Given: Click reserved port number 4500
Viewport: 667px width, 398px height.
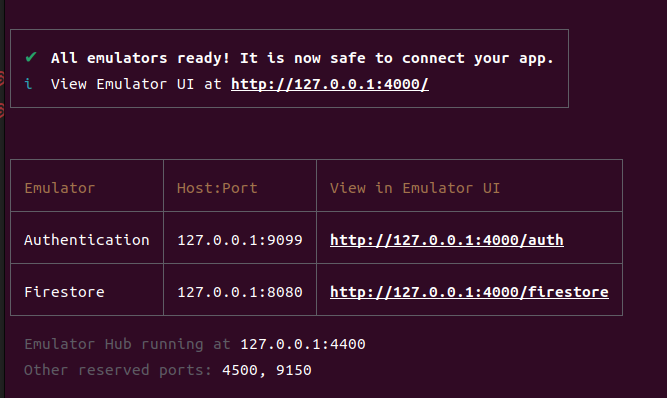Looking at the screenshot, I should [239, 370].
